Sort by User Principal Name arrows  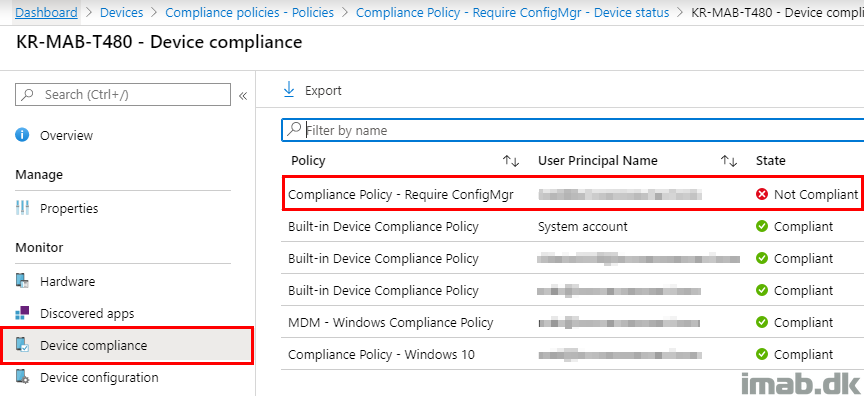(x=729, y=161)
